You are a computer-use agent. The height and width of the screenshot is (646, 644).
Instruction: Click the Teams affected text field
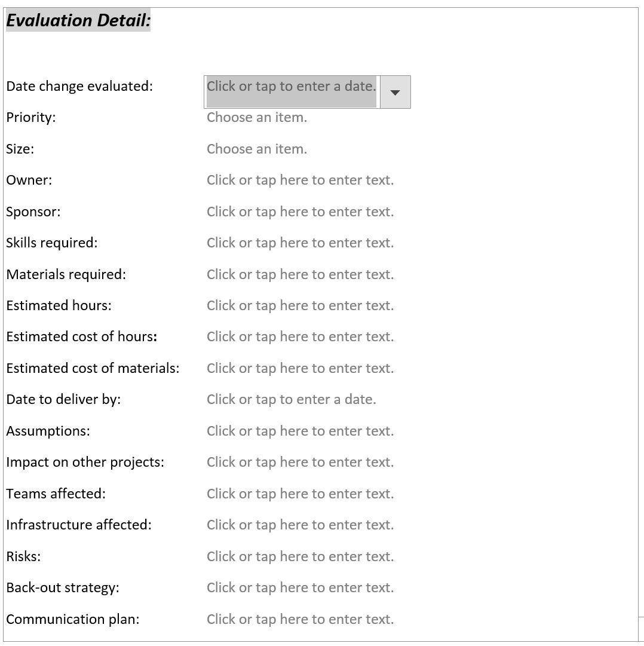(300, 494)
